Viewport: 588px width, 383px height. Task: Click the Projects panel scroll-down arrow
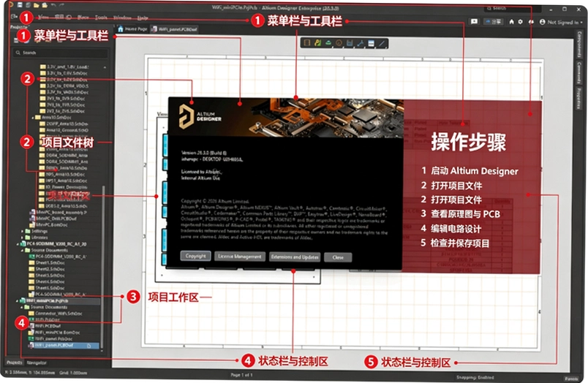point(102,351)
